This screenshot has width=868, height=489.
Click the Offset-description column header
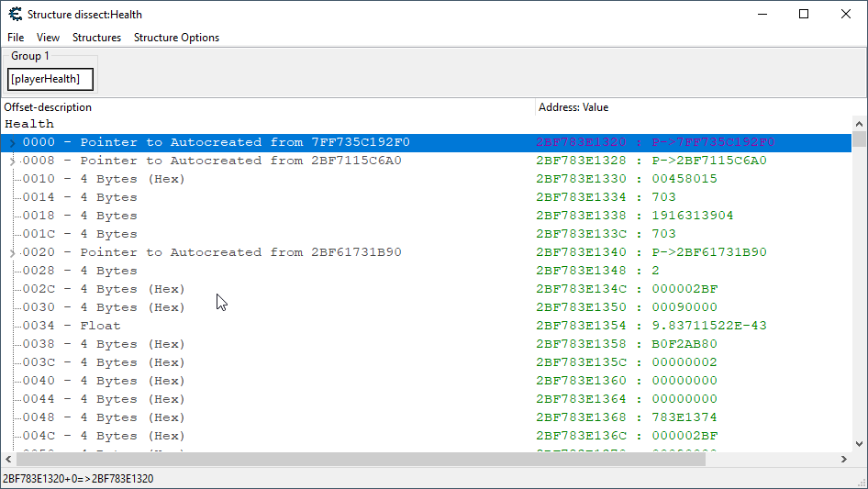[266, 107]
